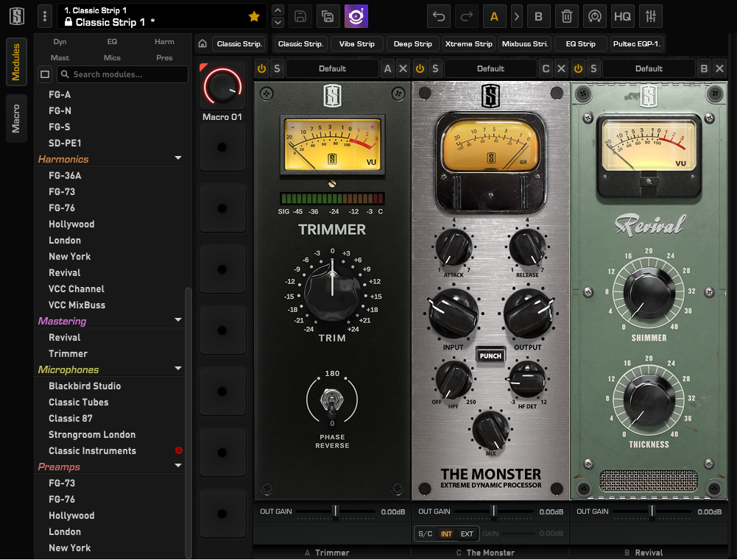Screen dimensions: 737x560
Task: Solo The Monster module
Action: pos(435,69)
